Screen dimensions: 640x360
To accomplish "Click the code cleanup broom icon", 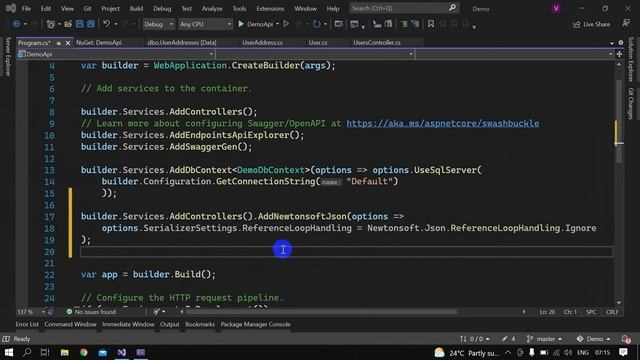I will [156, 312].
